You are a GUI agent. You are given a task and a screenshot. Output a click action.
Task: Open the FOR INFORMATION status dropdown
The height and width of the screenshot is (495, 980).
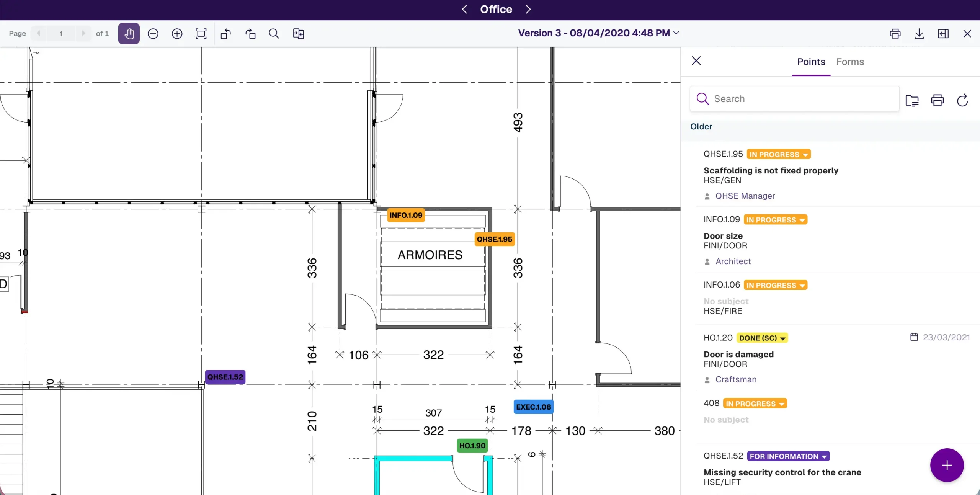[x=788, y=456]
